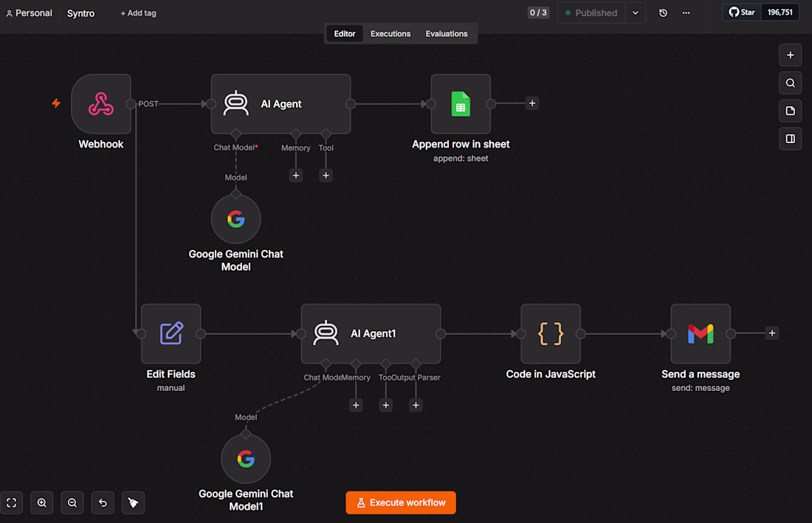Open the sticky note tool in sidebar

(791, 111)
